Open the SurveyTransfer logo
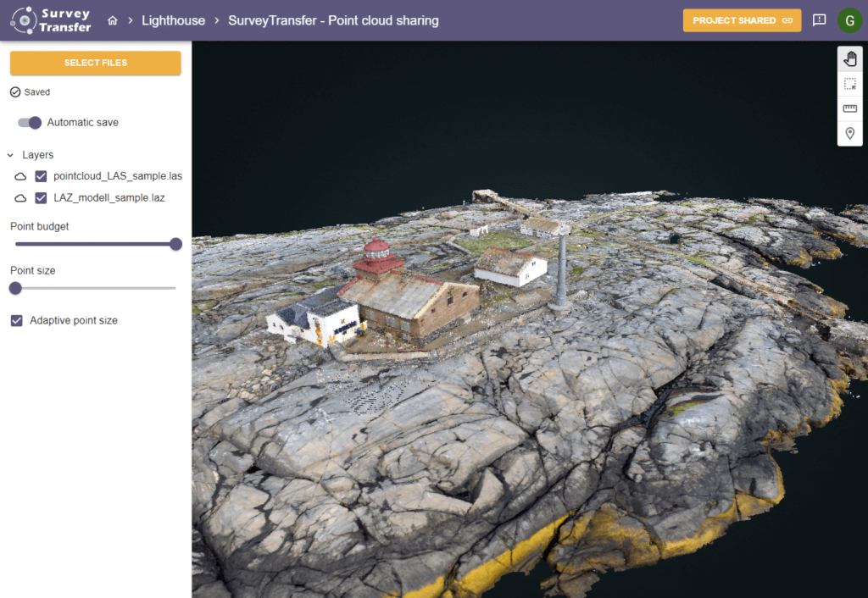 tap(51, 19)
